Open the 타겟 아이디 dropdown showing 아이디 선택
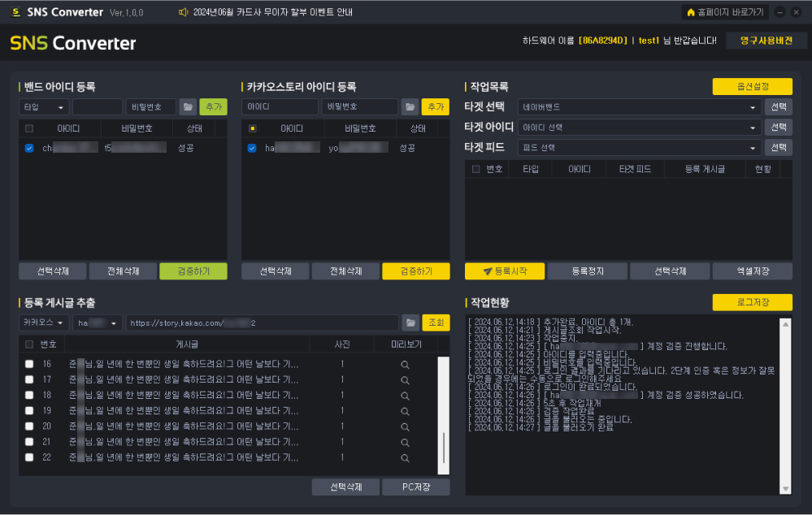 [640, 128]
